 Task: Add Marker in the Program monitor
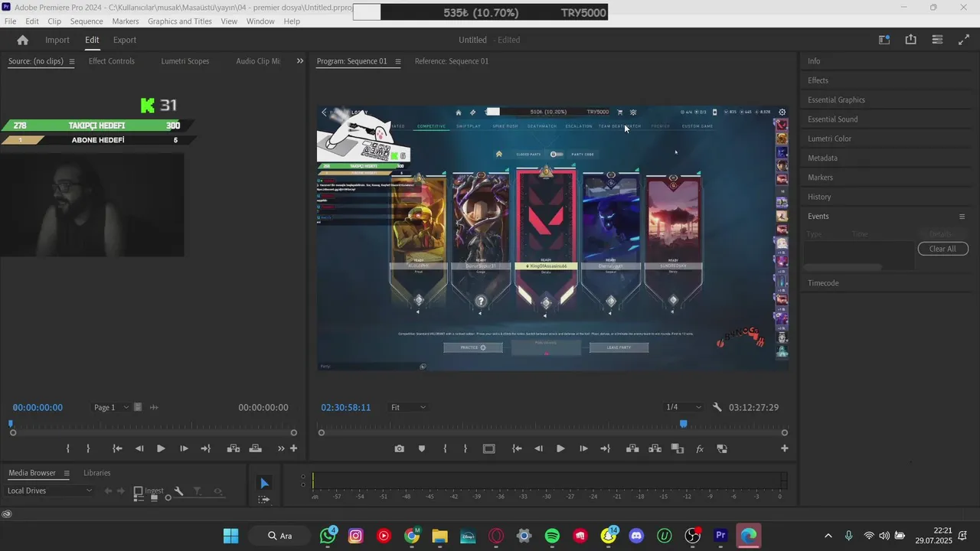421,448
